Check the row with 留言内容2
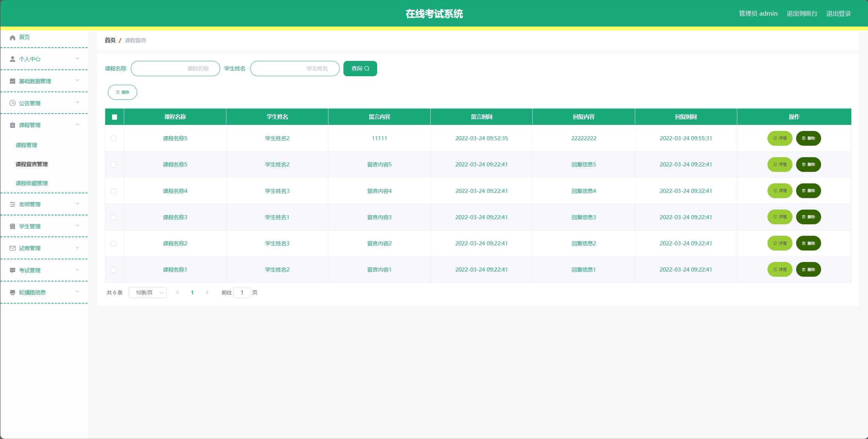This screenshot has height=439, width=868. (114, 244)
